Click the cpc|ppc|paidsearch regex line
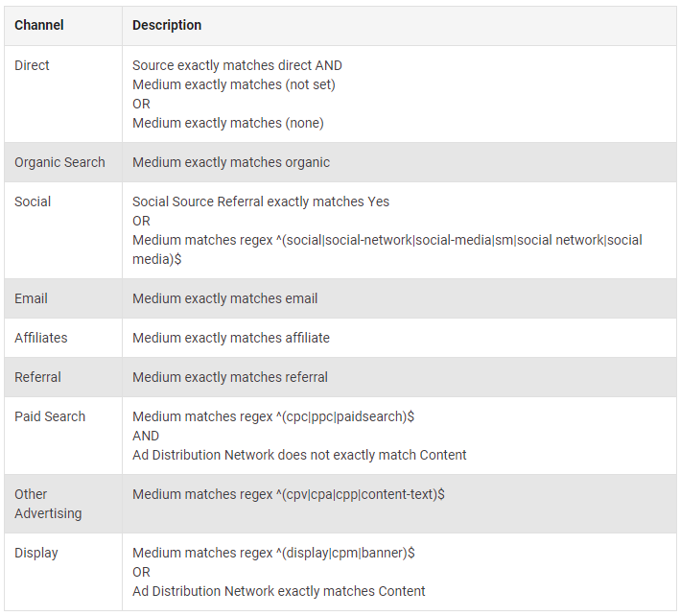The width and height of the screenshot is (680, 616). [273, 416]
